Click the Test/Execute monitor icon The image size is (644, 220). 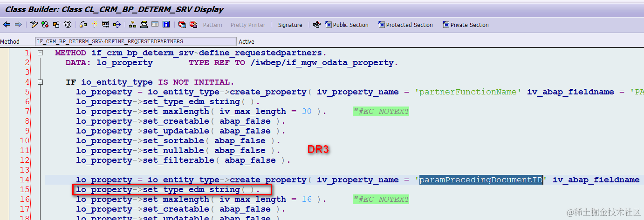point(105,25)
